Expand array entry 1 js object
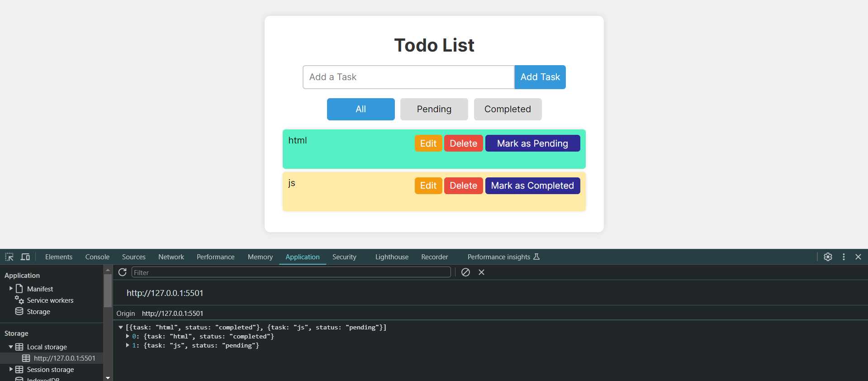This screenshot has width=868, height=381. (128, 345)
